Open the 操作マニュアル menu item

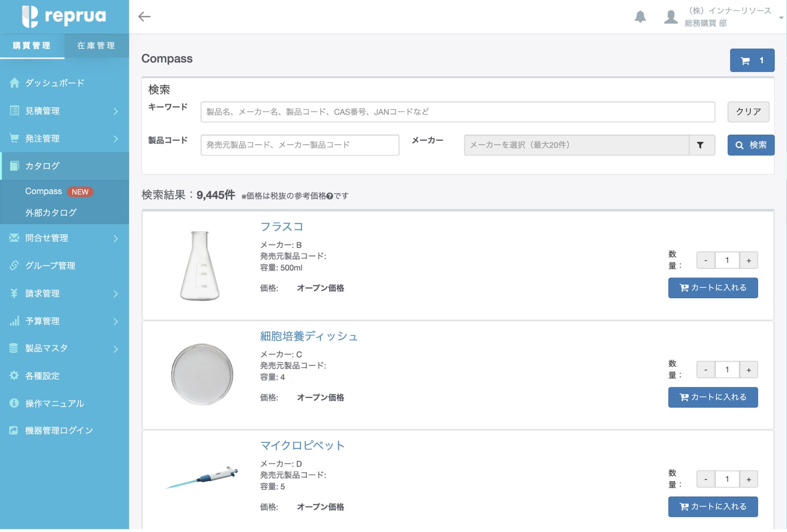(65, 403)
